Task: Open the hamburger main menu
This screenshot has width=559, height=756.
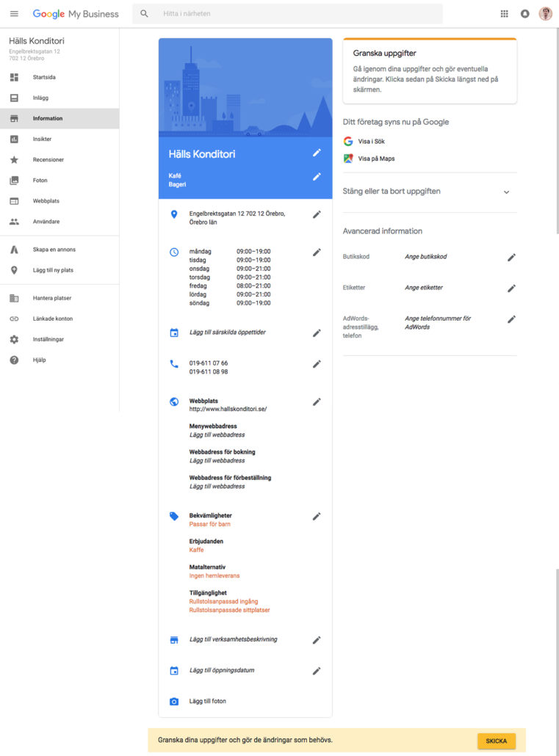Action: [x=14, y=13]
